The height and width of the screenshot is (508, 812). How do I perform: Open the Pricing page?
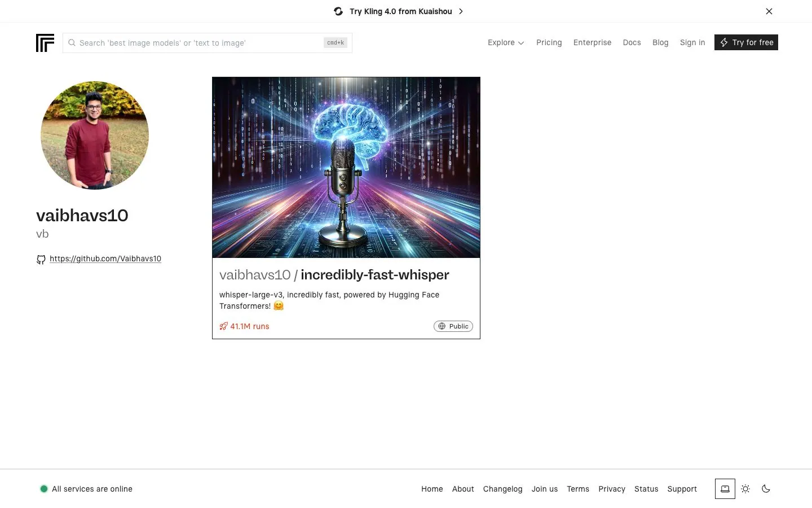549,42
